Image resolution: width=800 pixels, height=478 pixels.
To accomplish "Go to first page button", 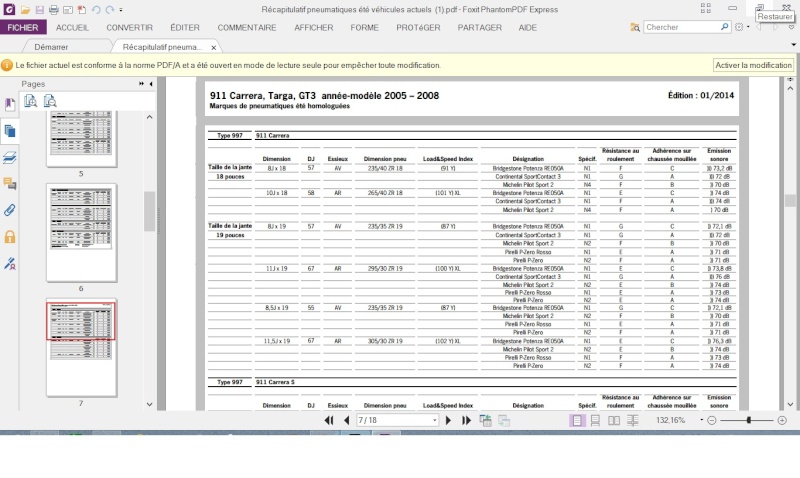I will pyautogui.click(x=329, y=420).
